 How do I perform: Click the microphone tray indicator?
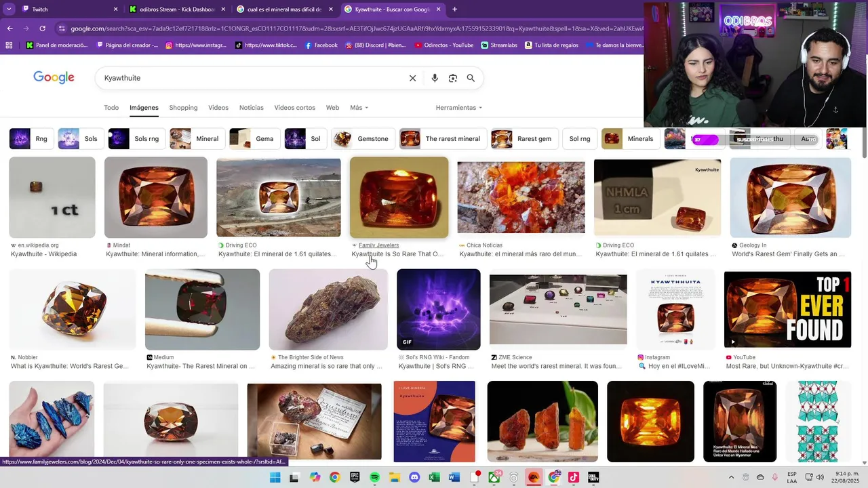click(x=775, y=478)
